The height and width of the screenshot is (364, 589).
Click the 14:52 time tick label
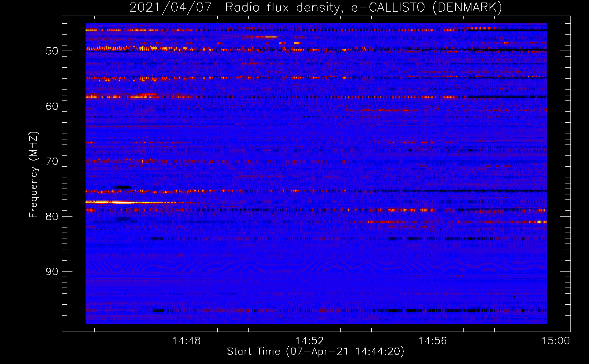[309, 341]
